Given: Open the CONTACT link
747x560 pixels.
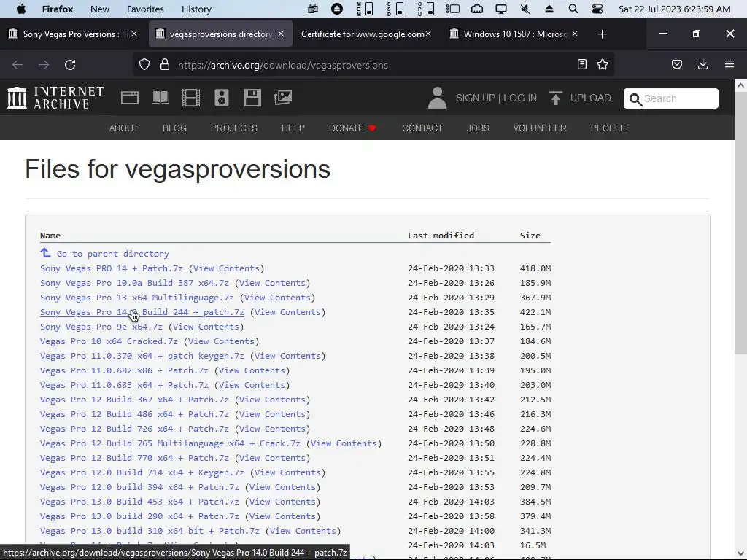Looking at the screenshot, I should [422, 128].
